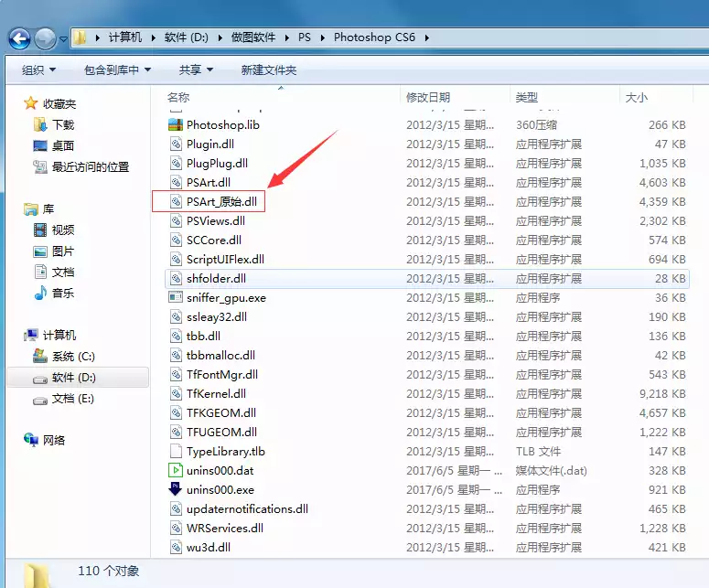Click the sniffer_gpu.exe application icon

176,297
